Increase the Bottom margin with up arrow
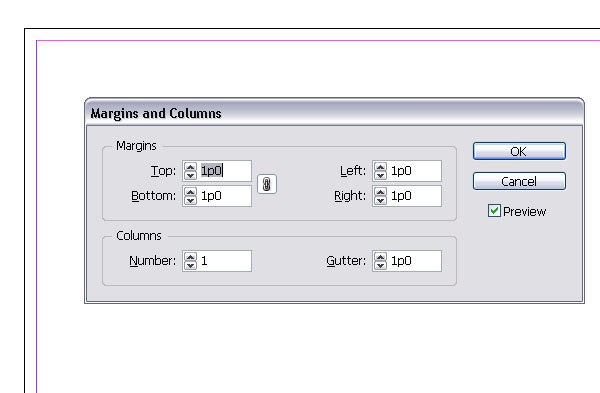The width and height of the screenshot is (600, 393). pos(190,191)
